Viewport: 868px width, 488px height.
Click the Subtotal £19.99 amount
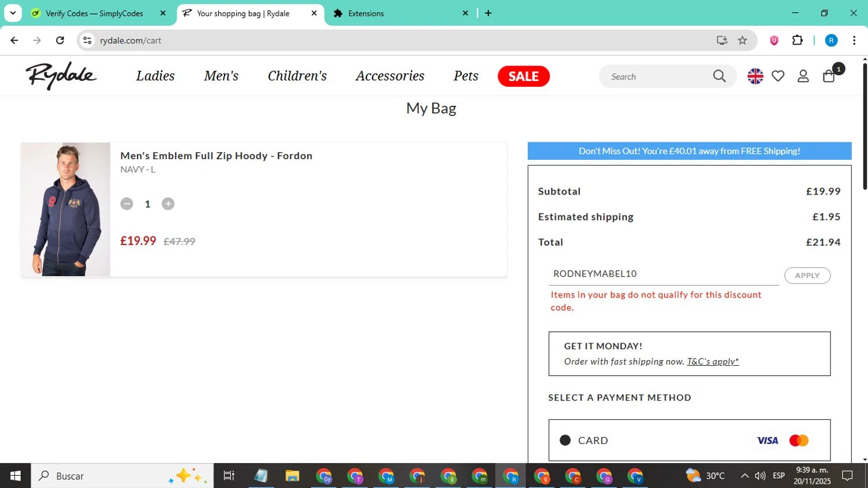[823, 192]
